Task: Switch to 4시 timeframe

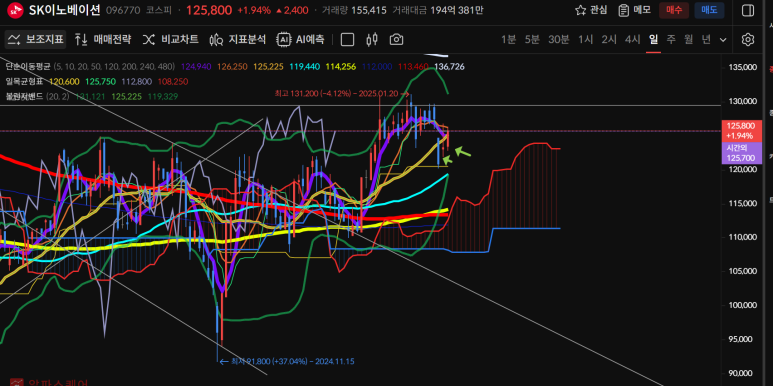Action: click(x=632, y=39)
